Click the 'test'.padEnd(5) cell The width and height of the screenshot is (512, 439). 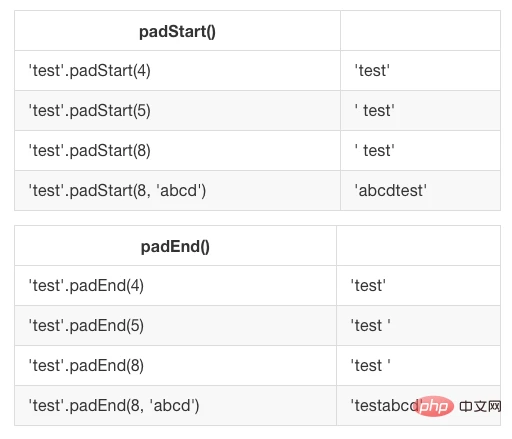[175, 326]
